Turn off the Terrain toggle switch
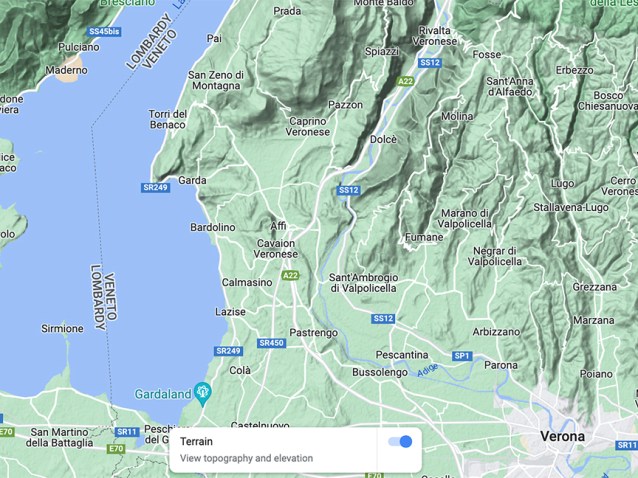 400,441
